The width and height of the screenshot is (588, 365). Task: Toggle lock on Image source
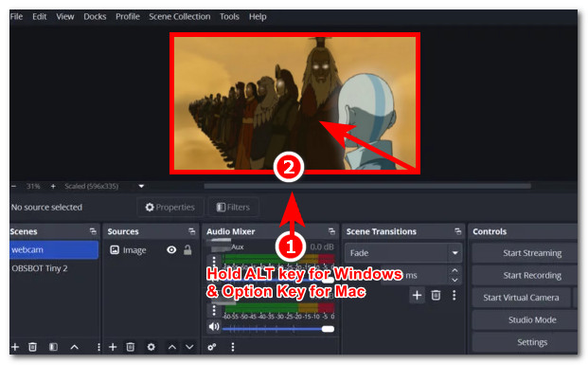(x=187, y=250)
